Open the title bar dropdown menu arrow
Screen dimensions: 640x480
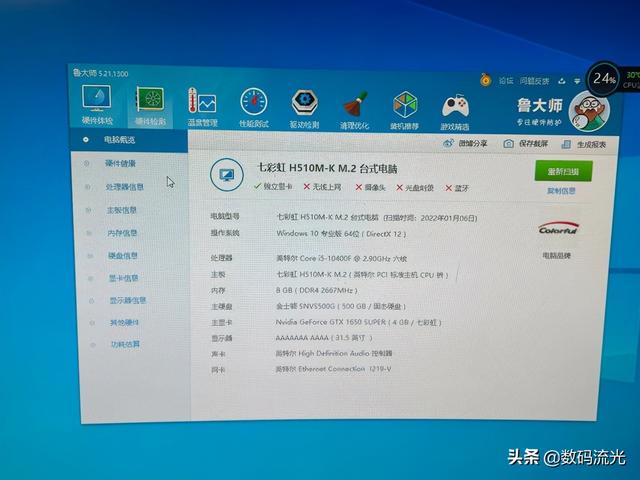(x=577, y=81)
